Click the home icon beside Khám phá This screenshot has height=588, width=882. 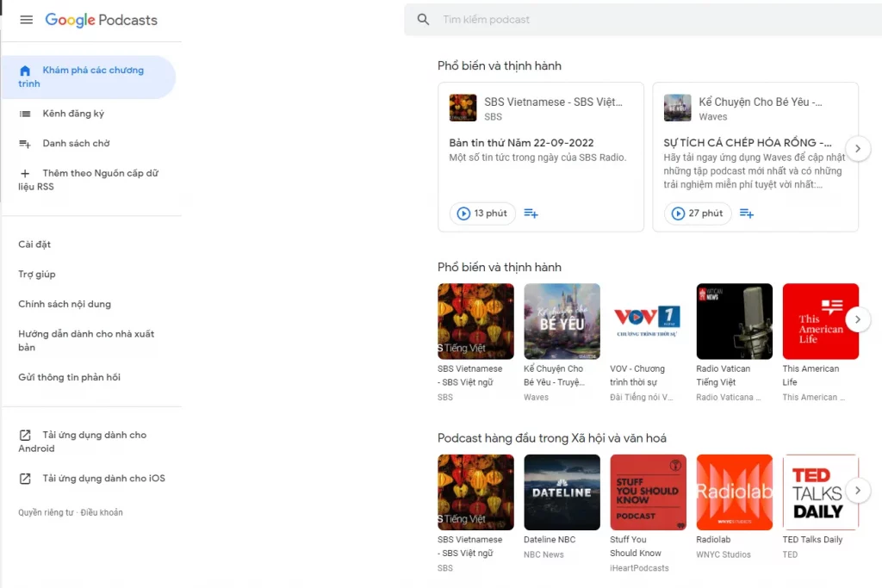click(x=25, y=71)
